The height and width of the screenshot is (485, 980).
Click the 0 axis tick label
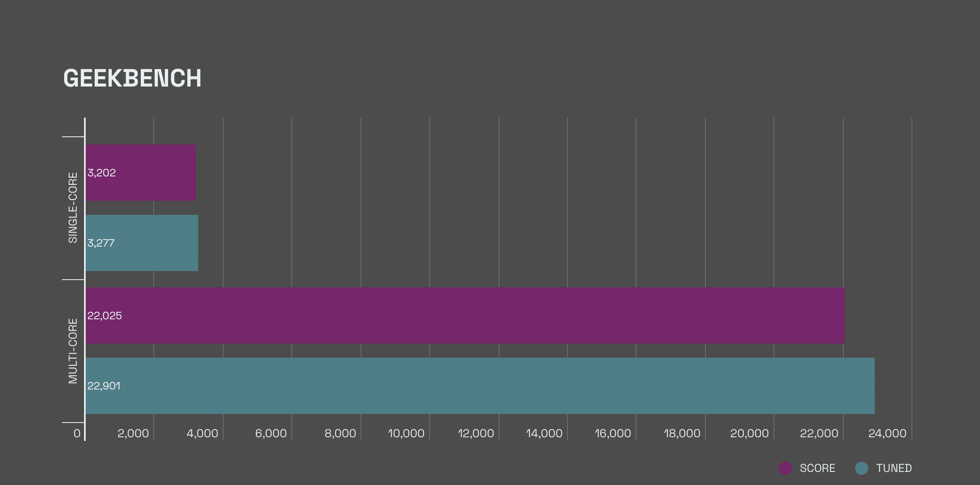(x=77, y=434)
